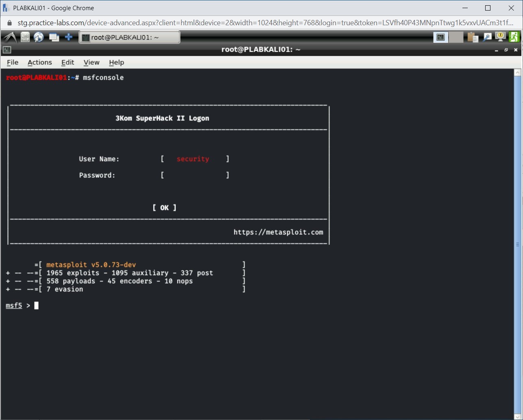Open help via the monitor question-mark icon
Viewport: 523px width, 420px height.
(500, 37)
